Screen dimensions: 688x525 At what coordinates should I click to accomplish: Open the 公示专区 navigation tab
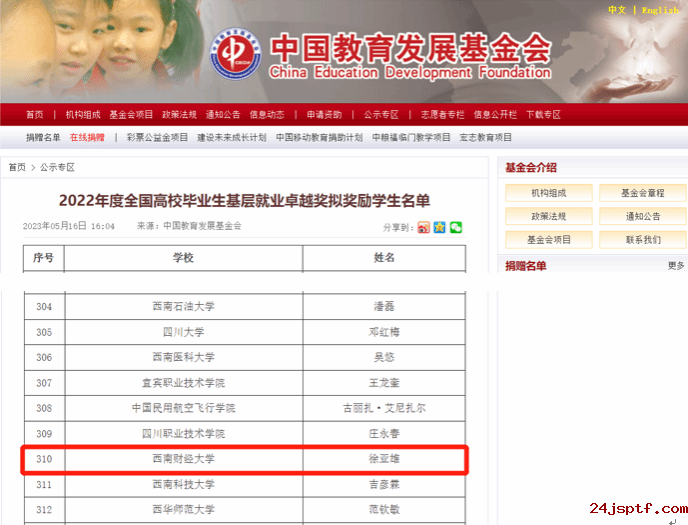point(381,114)
